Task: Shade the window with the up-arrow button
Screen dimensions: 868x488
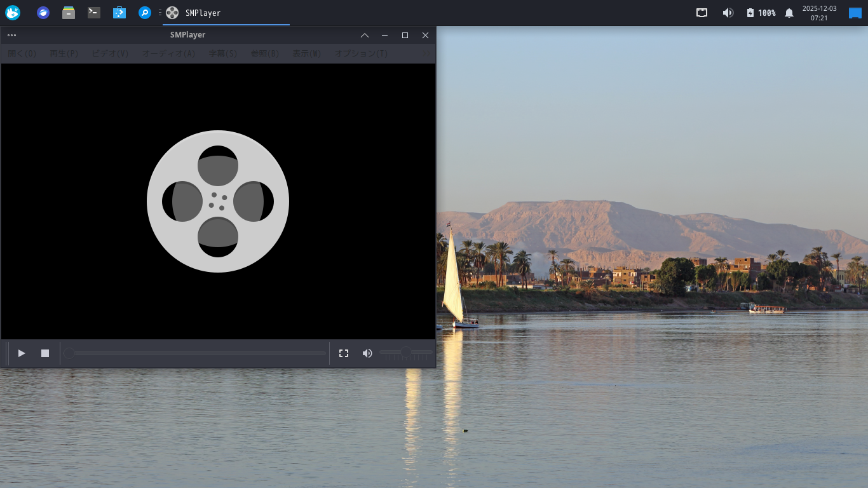Action: [x=365, y=36]
